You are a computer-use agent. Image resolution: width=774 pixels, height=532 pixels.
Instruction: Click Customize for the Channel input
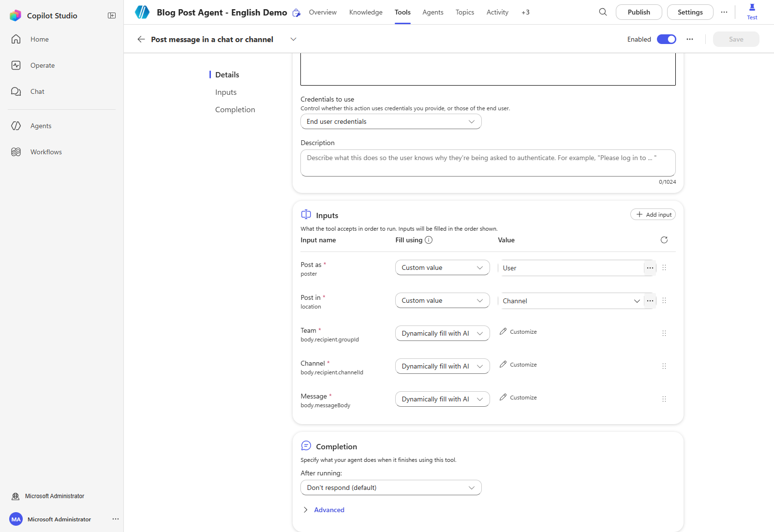[x=518, y=365]
